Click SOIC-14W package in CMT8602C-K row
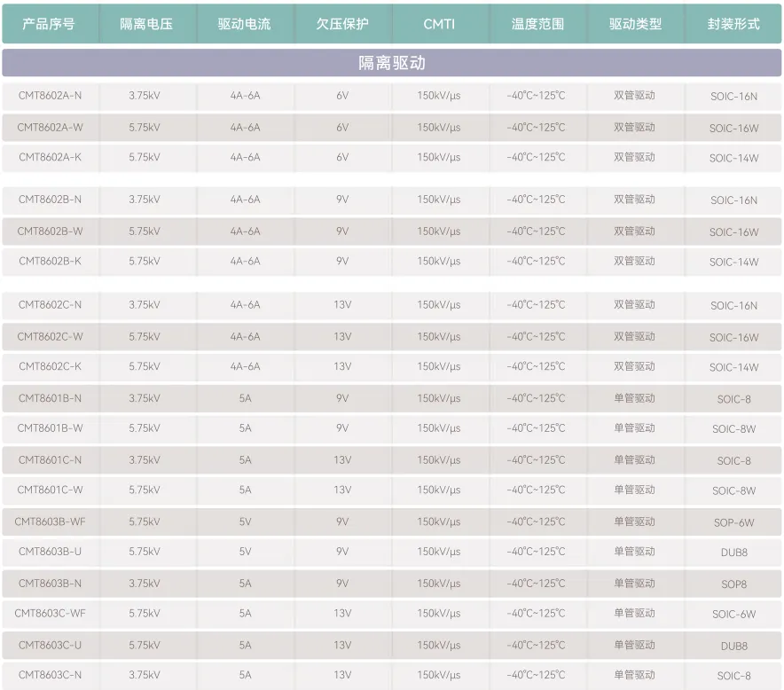Image resolution: width=784 pixels, height=690 pixels. coord(734,367)
